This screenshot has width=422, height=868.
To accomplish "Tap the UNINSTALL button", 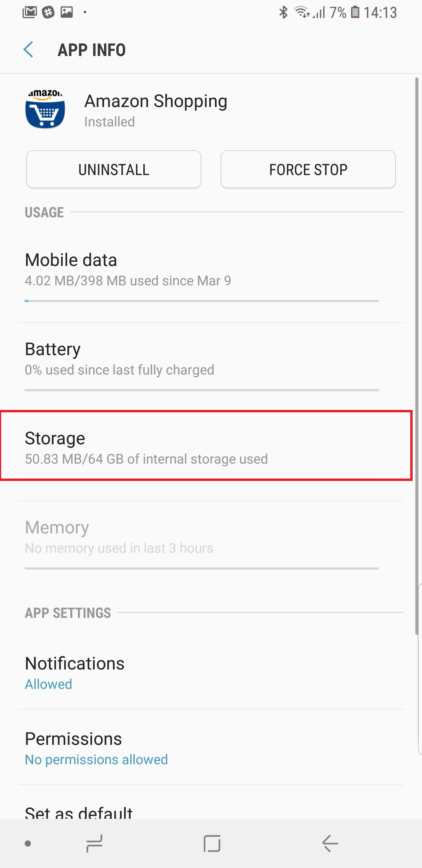I will [114, 169].
